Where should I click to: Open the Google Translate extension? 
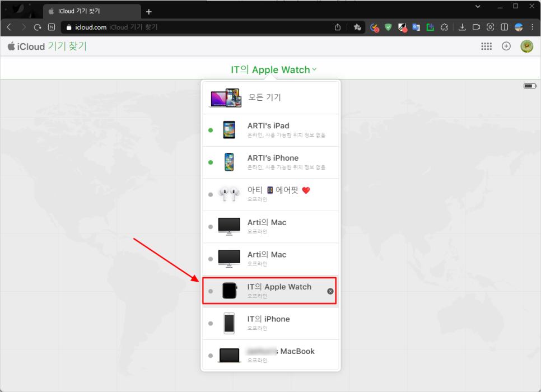coord(416,27)
